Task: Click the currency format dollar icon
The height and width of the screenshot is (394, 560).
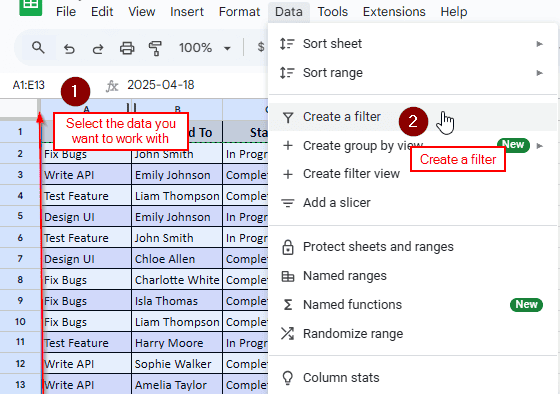Action: (261, 47)
